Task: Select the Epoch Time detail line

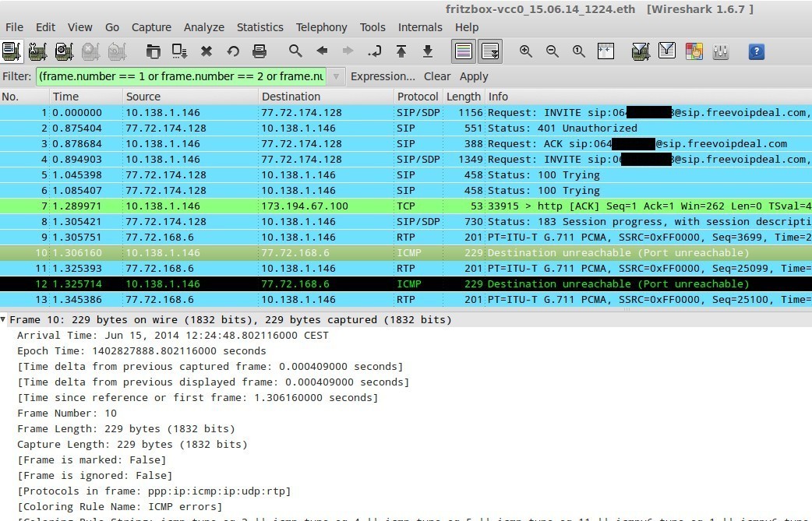Action: pos(141,350)
